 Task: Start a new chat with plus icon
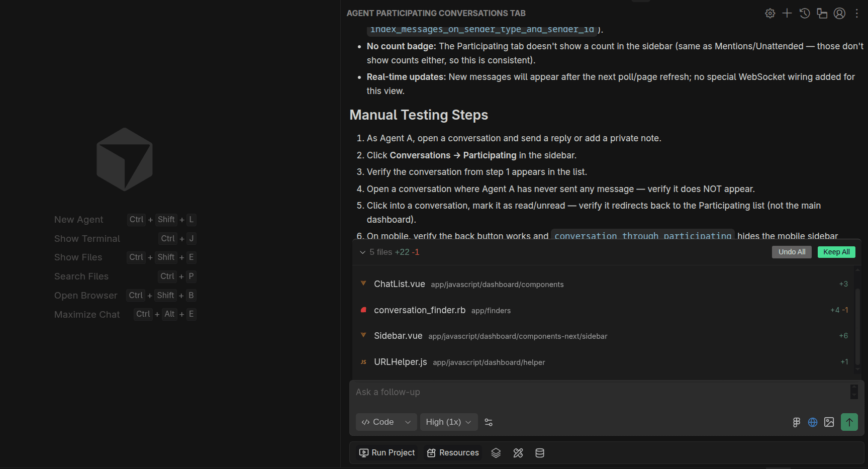[787, 14]
